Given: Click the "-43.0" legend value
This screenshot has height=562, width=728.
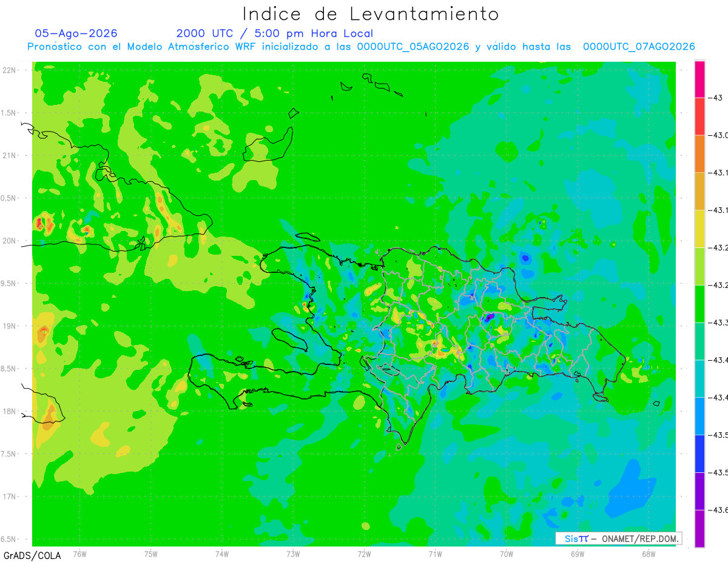Looking at the screenshot, I should 718,135.
